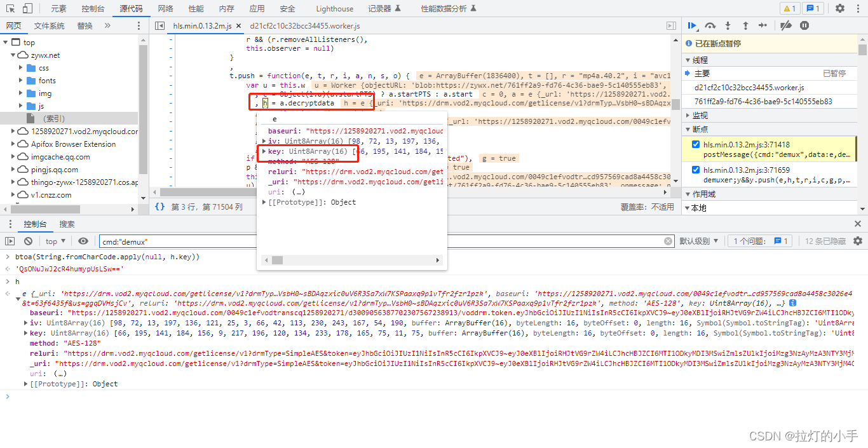The height and width of the screenshot is (448, 868).
Task: Open DevTools three-dot customize menu
Action: [857, 8]
